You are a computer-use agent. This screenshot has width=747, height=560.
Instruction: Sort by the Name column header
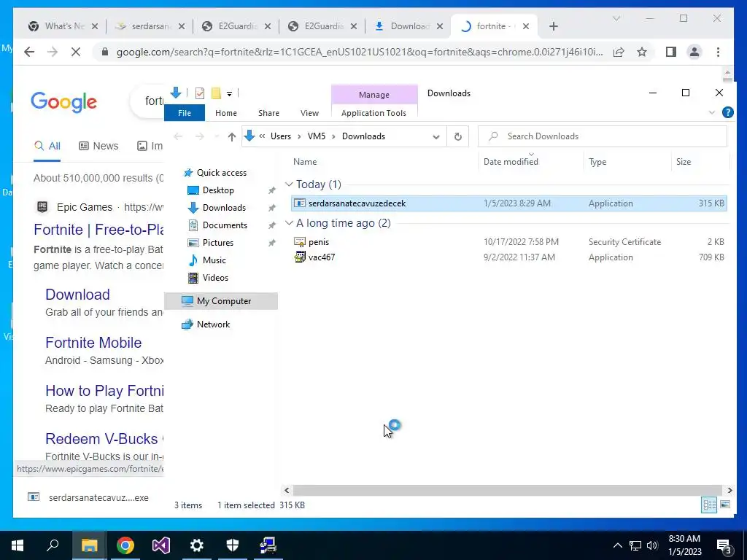(x=305, y=161)
